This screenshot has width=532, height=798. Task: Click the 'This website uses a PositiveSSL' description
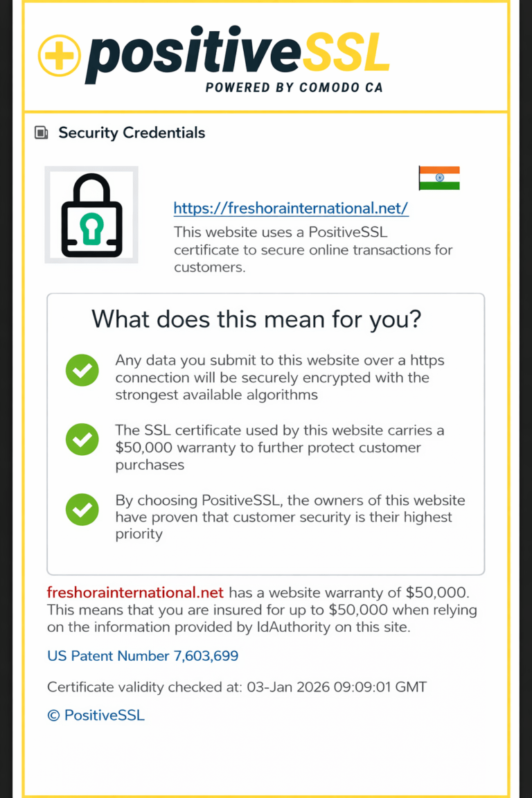point(313,249)
